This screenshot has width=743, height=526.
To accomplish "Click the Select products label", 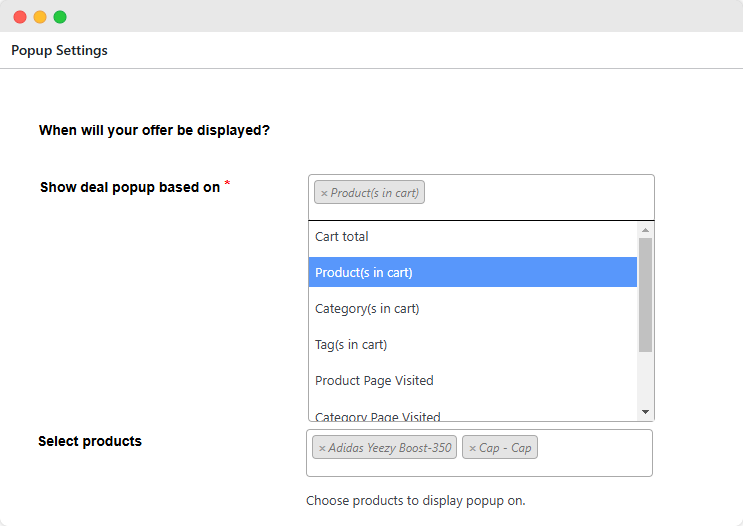I will point(90,441).
